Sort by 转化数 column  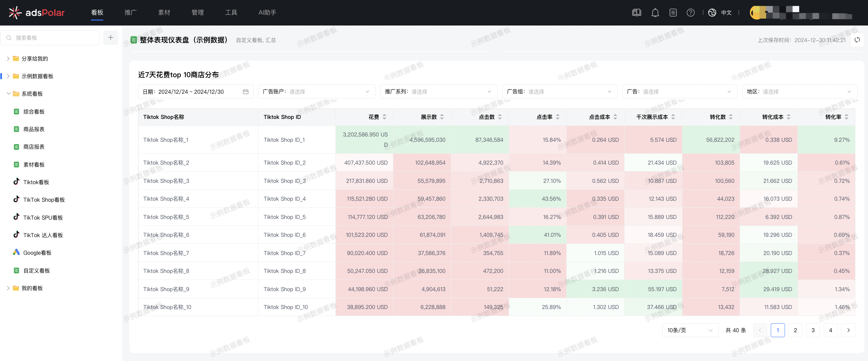point(731,117)
